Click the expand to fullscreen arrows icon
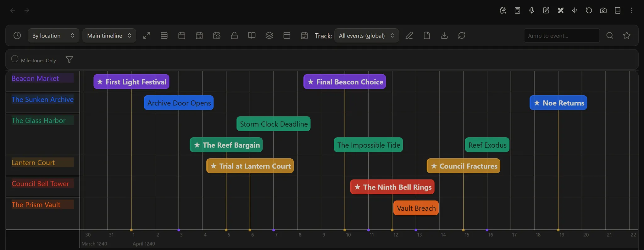The width and height of the screenshot is (644, 250). point(147,36)
